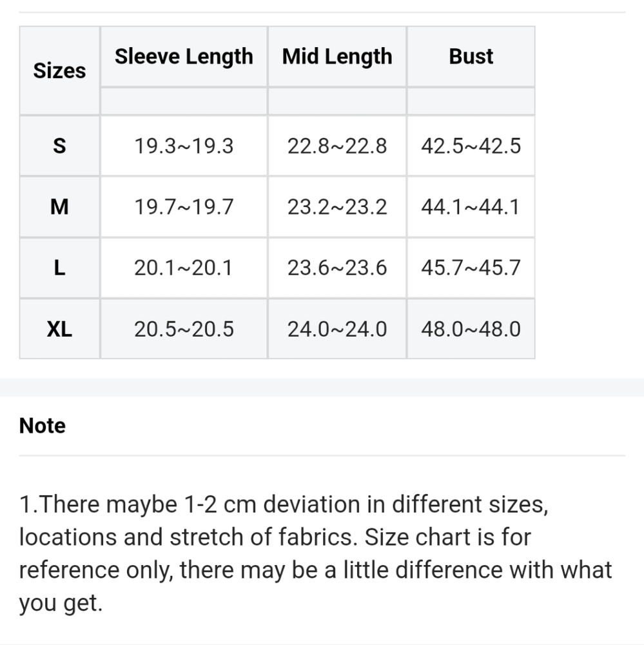This screenshot has height=645, width=644.
Task: Click the Bust header cell
Action: tap(471, 56)
